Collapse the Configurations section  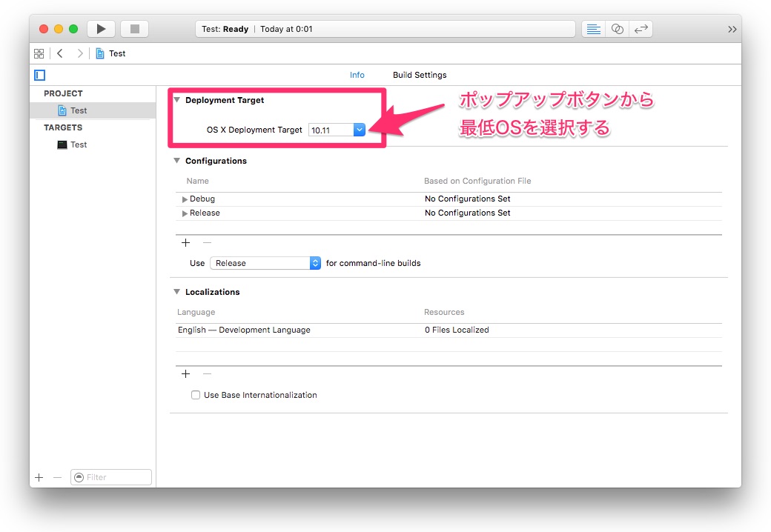(177, 161)
